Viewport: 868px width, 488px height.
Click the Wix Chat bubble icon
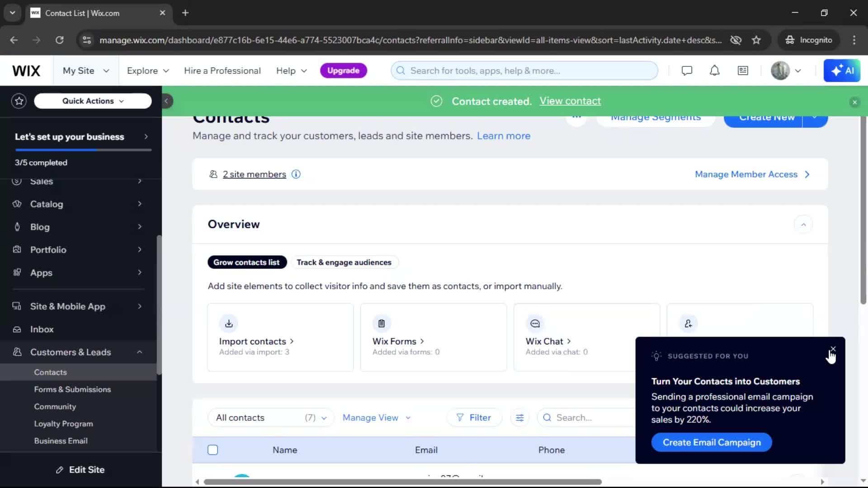(x=535, y=324)
